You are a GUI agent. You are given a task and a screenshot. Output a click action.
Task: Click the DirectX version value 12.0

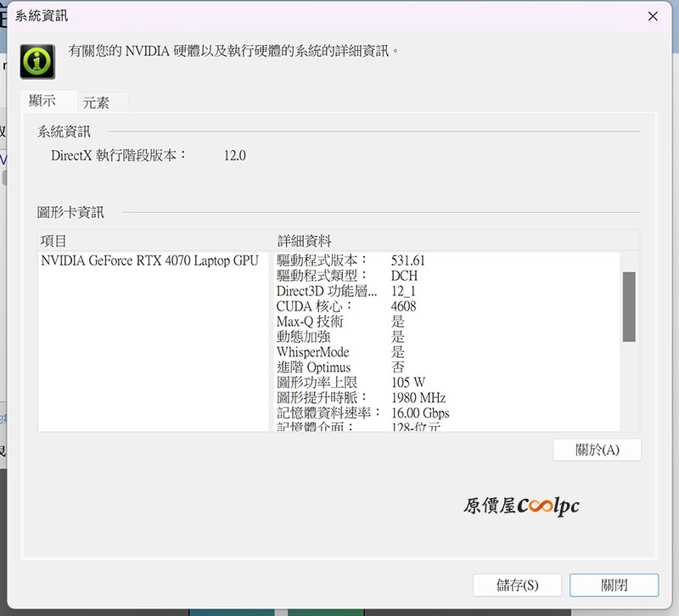(235, 155)
